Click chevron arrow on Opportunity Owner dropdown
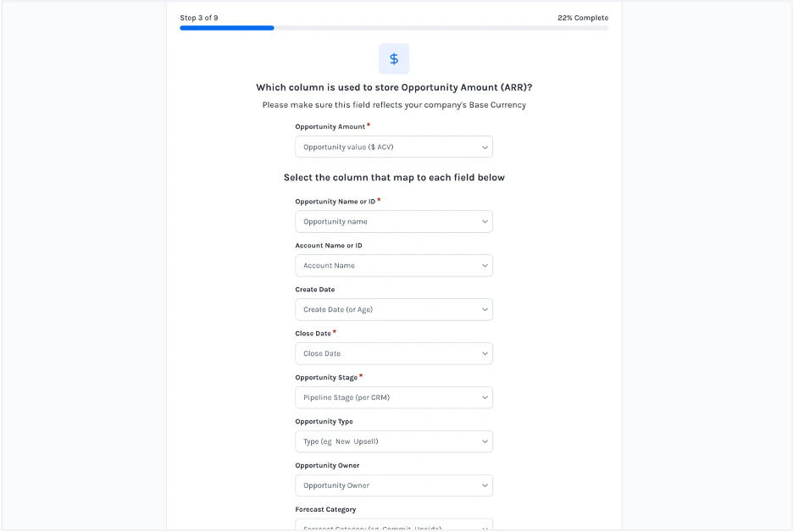 click(x=485, y=486)
